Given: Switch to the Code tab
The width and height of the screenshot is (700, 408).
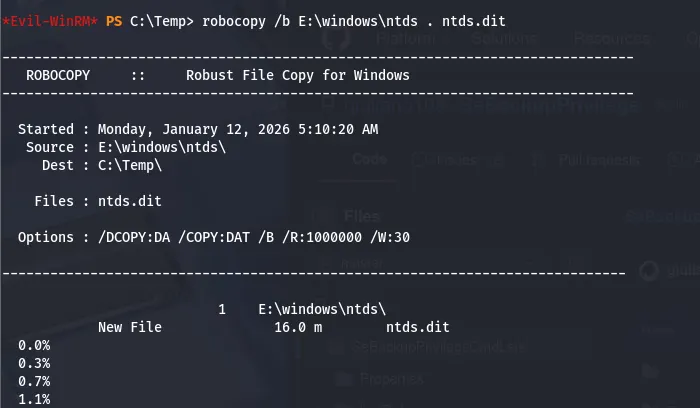Looking at the screenshot, I should 370,159.
